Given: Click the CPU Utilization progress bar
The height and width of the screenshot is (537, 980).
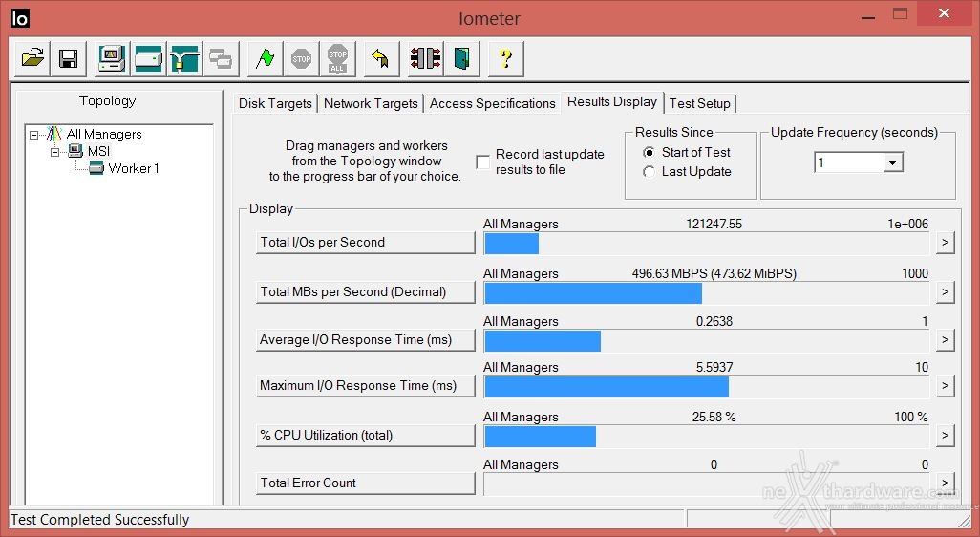Looking at the screenshot, I should point(706,436).
